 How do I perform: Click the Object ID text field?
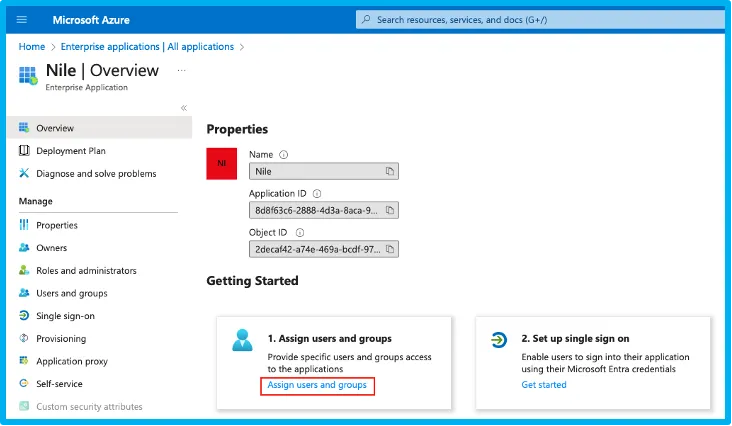[x=324, y=249]
